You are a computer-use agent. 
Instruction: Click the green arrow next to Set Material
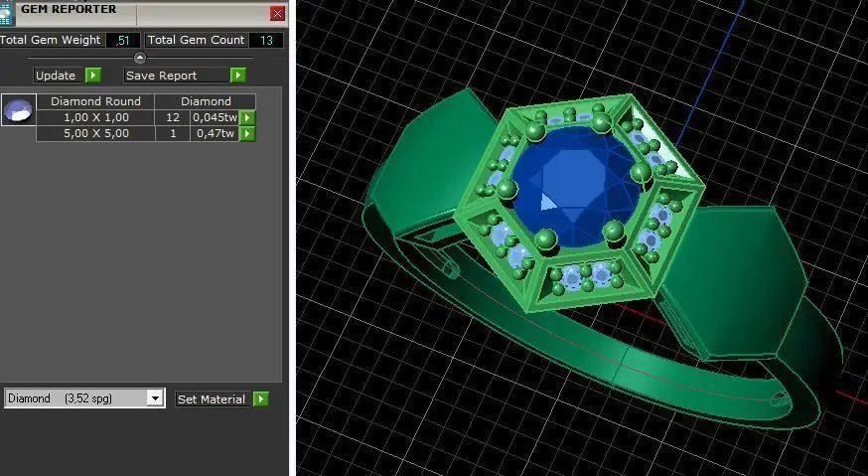point(261,398)
